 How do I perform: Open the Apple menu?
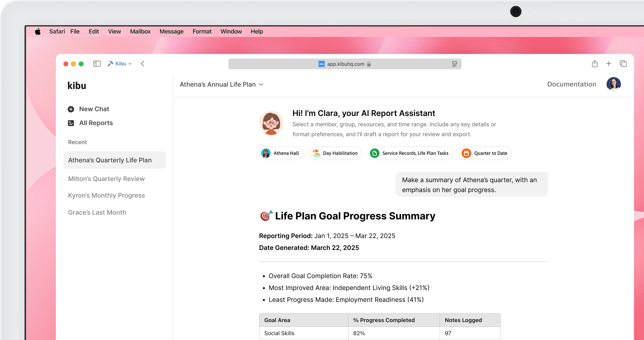coord(38,32)
